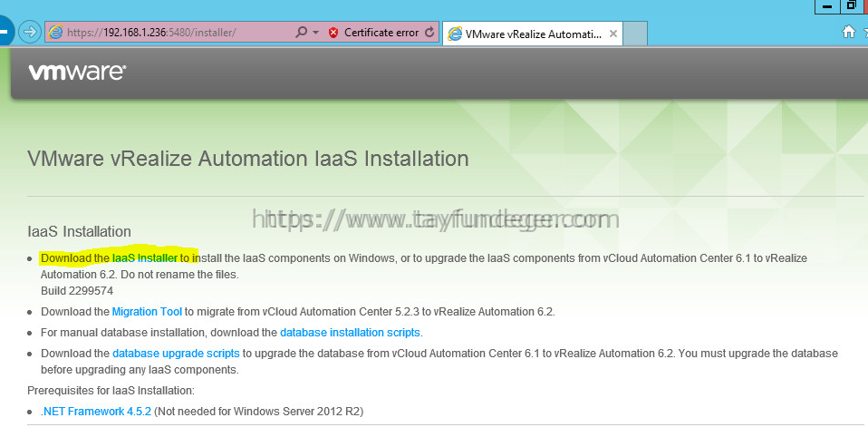The width and height of the screenshot is (868, 437).
Task: Open the database installation scripts link
Action: click(x=350, y=333)
